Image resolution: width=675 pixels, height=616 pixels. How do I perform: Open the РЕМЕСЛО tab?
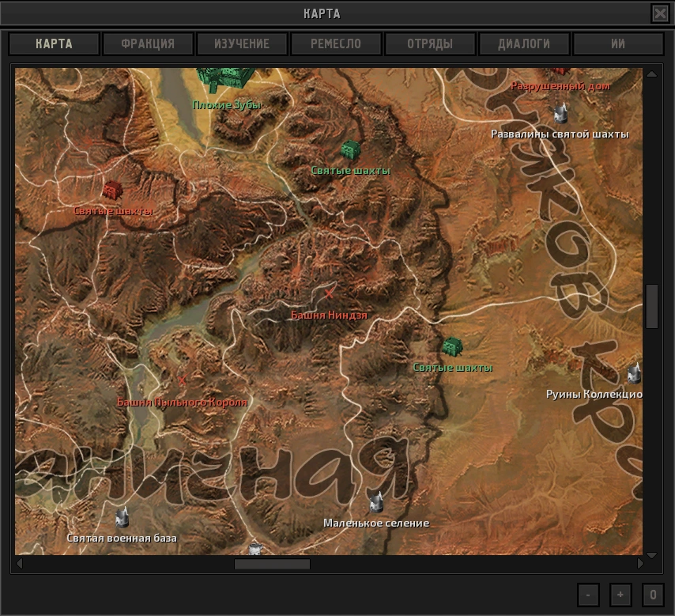[336, 44]
